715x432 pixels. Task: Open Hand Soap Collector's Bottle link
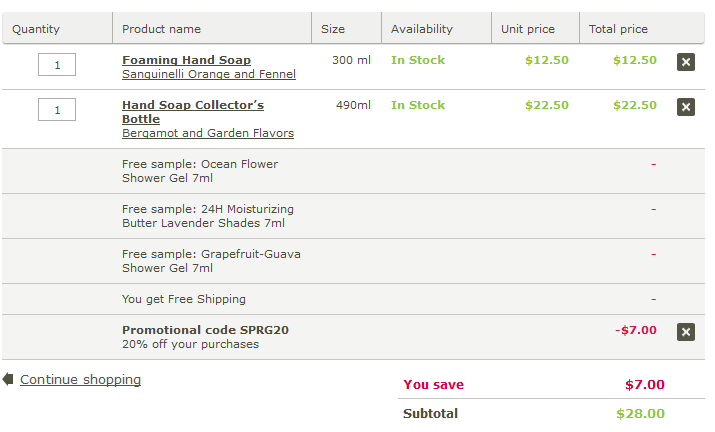(193, 112)
